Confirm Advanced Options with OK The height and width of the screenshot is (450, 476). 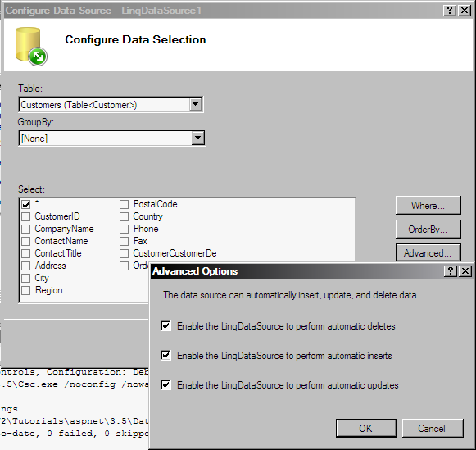(366, 428)
